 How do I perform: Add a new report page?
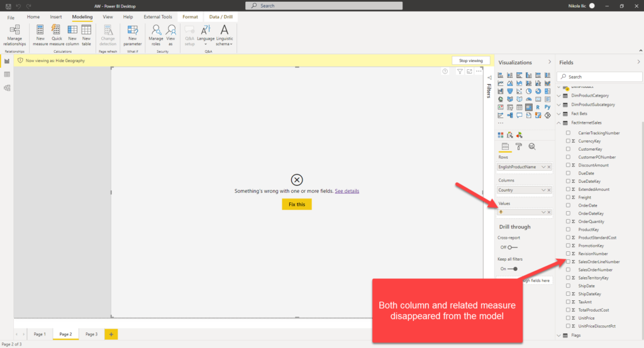[x=111, y=334]
